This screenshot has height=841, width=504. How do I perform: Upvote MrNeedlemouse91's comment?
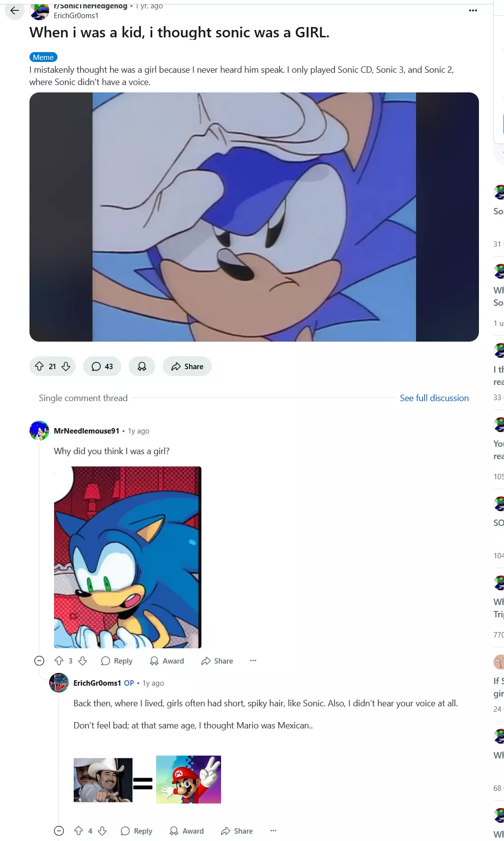[59, 661]
